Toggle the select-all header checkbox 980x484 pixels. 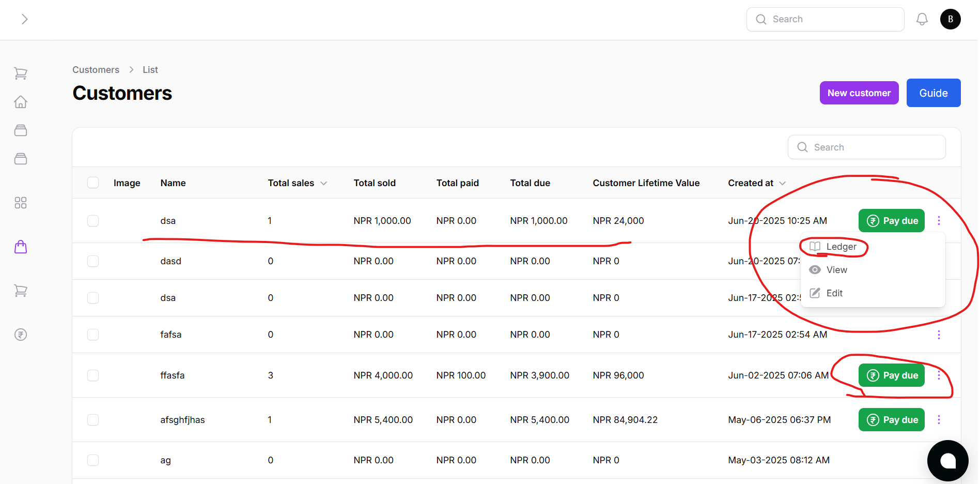pos(93,183)
